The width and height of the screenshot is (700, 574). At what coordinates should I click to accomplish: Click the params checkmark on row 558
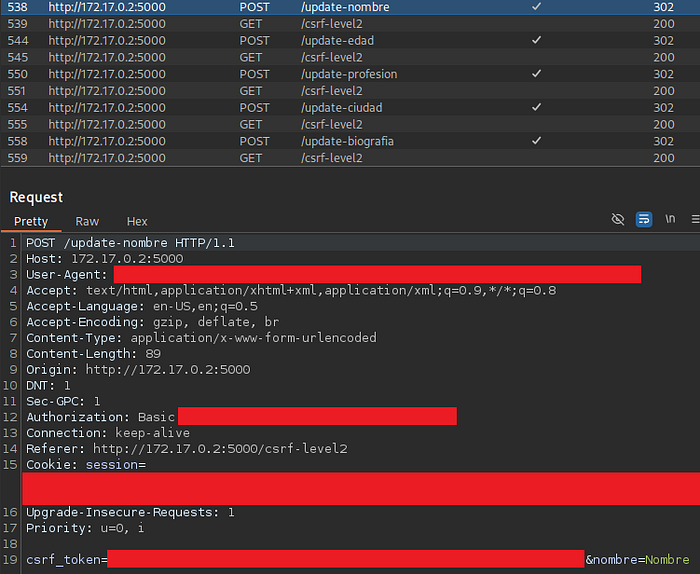[537, 140]
